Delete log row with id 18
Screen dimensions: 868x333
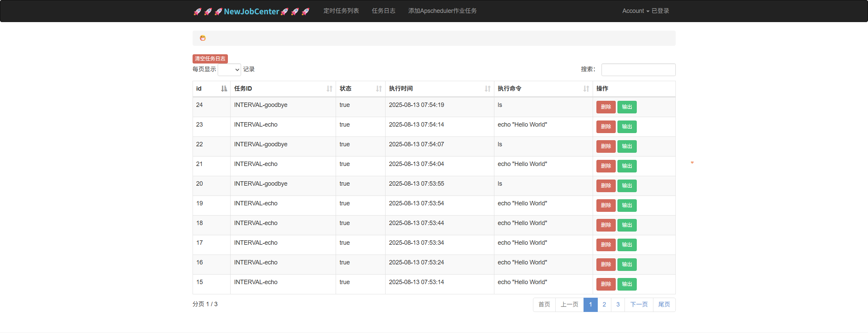point(606,225)
